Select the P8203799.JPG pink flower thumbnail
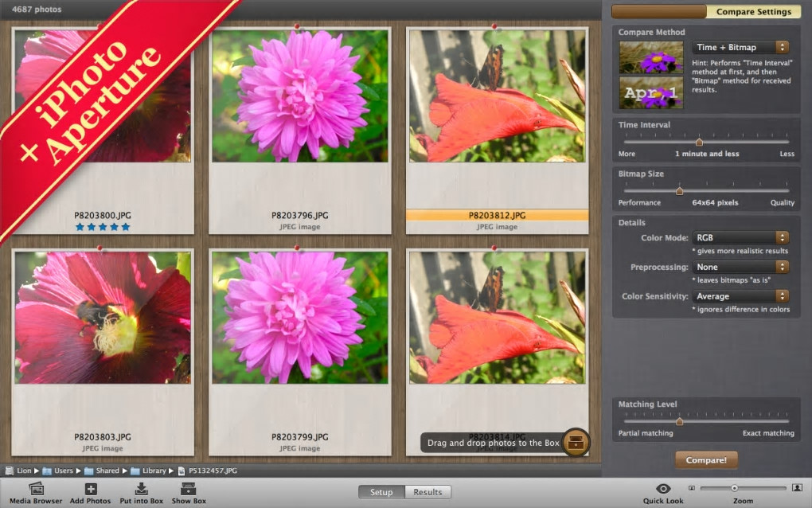Viewport: 812px width, 508px height. point(300,318)
